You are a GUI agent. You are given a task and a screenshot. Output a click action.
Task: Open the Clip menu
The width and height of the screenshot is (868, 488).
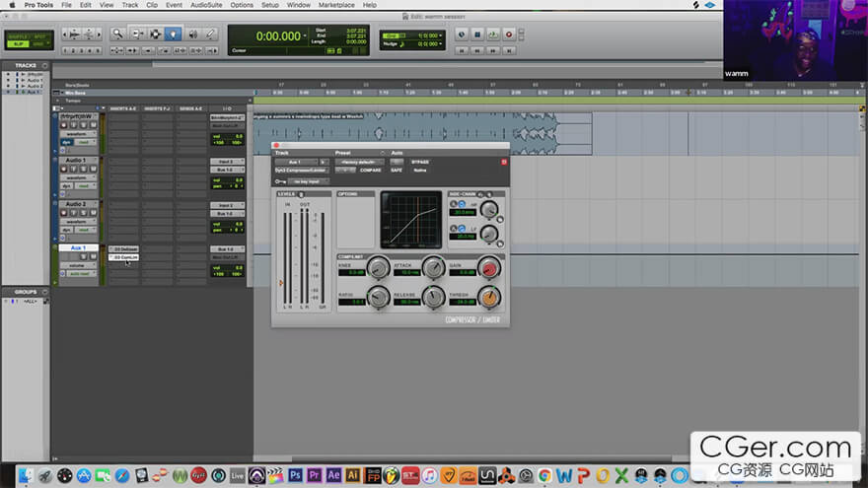pyautogui.click(x=152, y=5)
